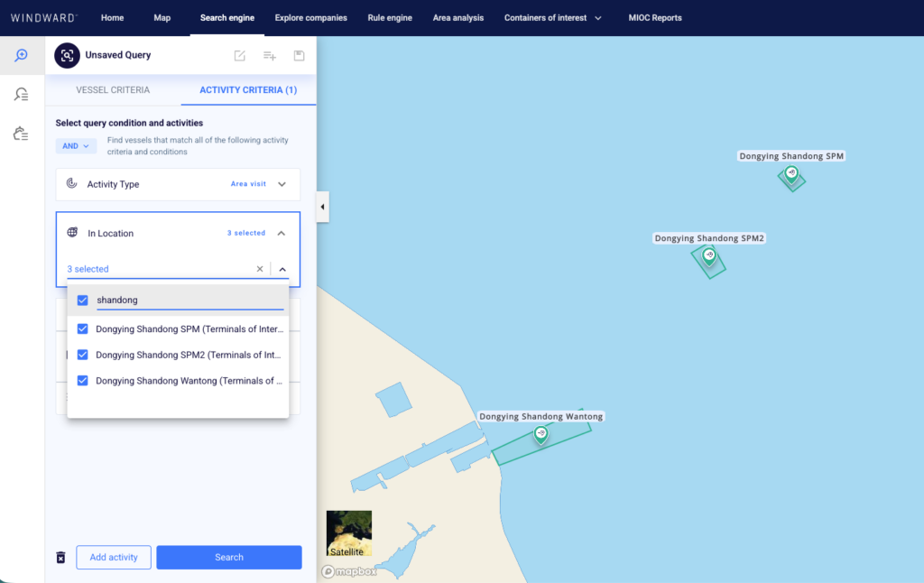Clear the 3 selected locations with X
The image size is (924, 583).
(x=260, y=269)
